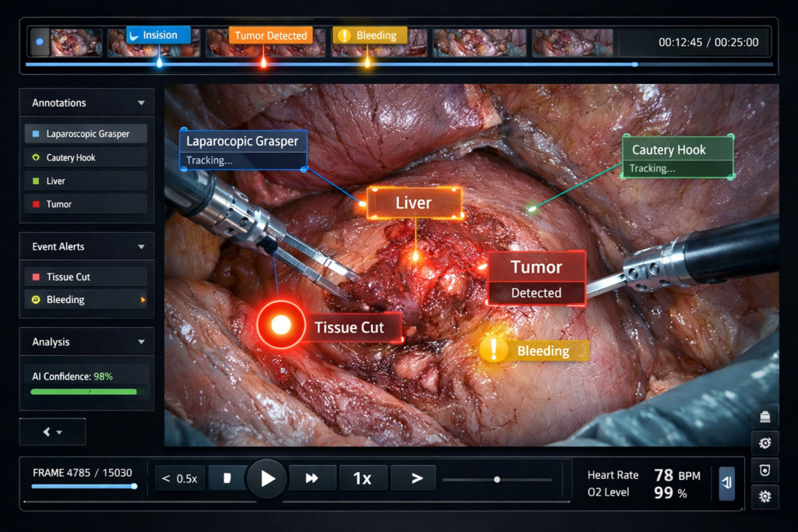Toggle the Cautery Hook annotation
The width and height of the screenshot is (798, 532).
click(x=85, y=157)
